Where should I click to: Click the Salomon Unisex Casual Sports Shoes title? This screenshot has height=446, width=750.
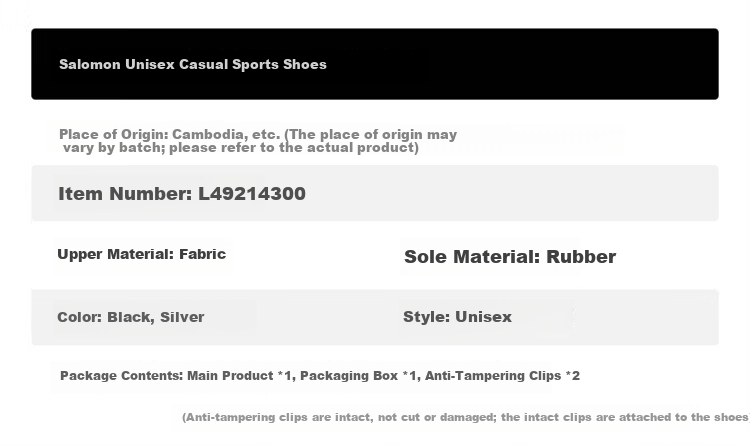[x=193, y=65]
